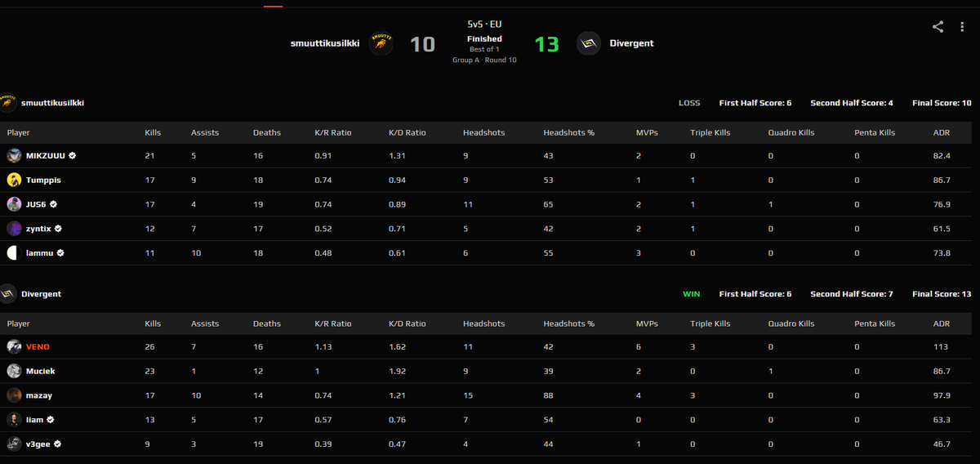980x464 pixels.
Task: Click MIKZUUU's K/D ratio 1.31
Action: pos(397,155)
